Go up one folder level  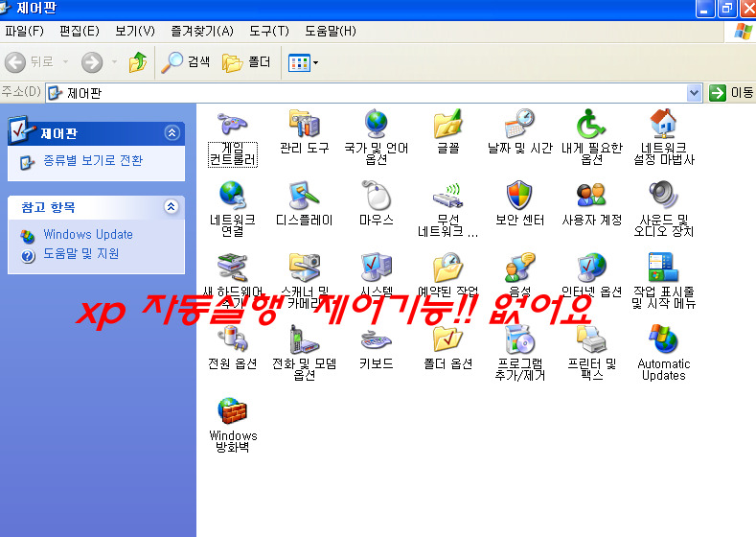pyautogui.click(x=138, y=62)
